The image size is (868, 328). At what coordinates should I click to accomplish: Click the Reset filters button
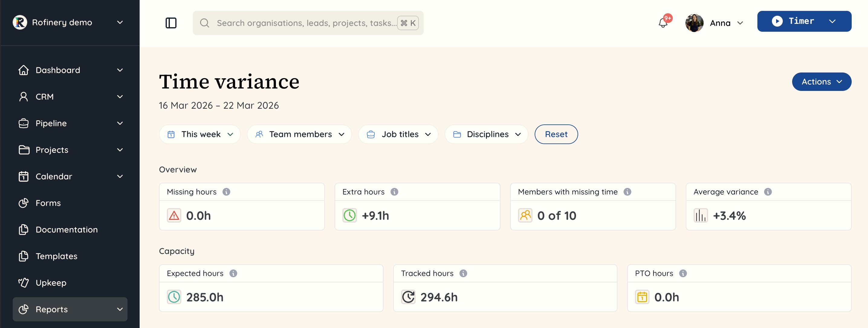pyautogui.click(x=556, y=134)
